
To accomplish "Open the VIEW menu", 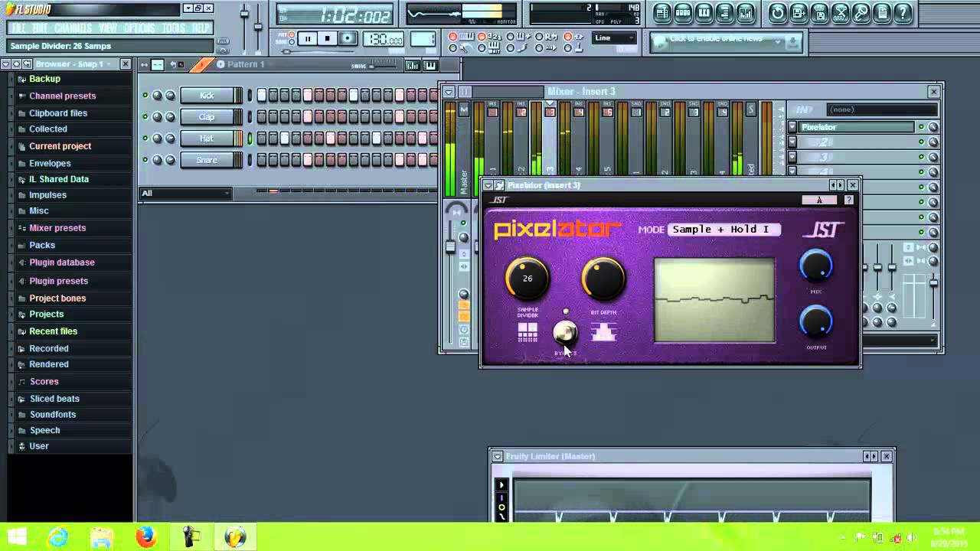I will click(108, 28).
